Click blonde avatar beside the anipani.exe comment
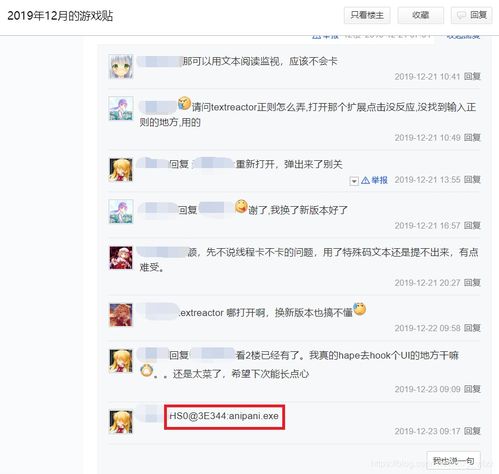 pos(121,422)
